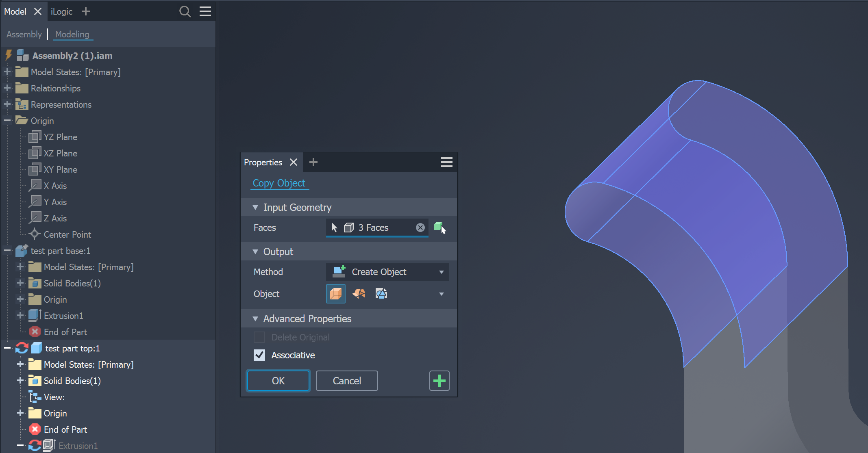
Task: Click the face selection mode icon
Action: (x=440, y=228)
